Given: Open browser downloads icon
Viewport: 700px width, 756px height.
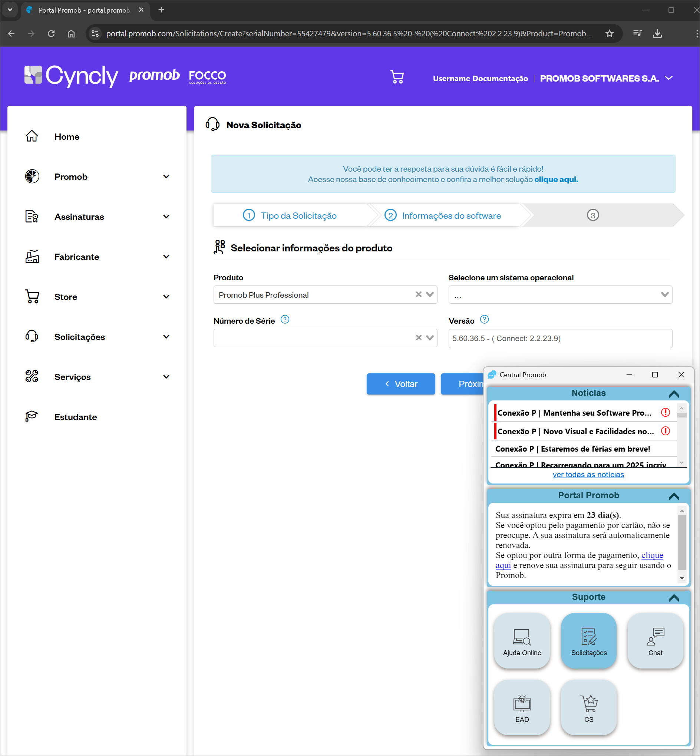Looking at the screenshot, I should (x=658, y=34).
